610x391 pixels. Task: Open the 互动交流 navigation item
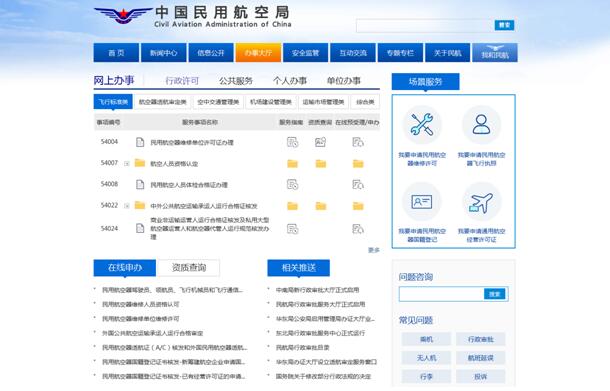pyautogui.click(x=353, y=53)
